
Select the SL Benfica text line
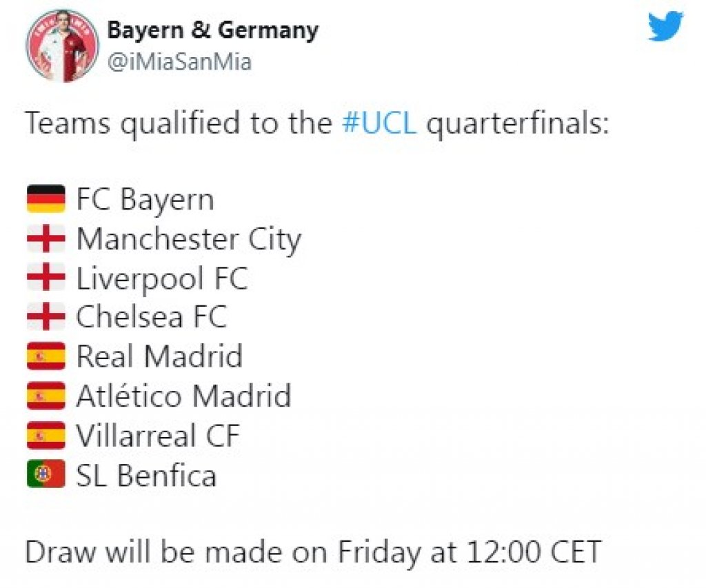146,475
